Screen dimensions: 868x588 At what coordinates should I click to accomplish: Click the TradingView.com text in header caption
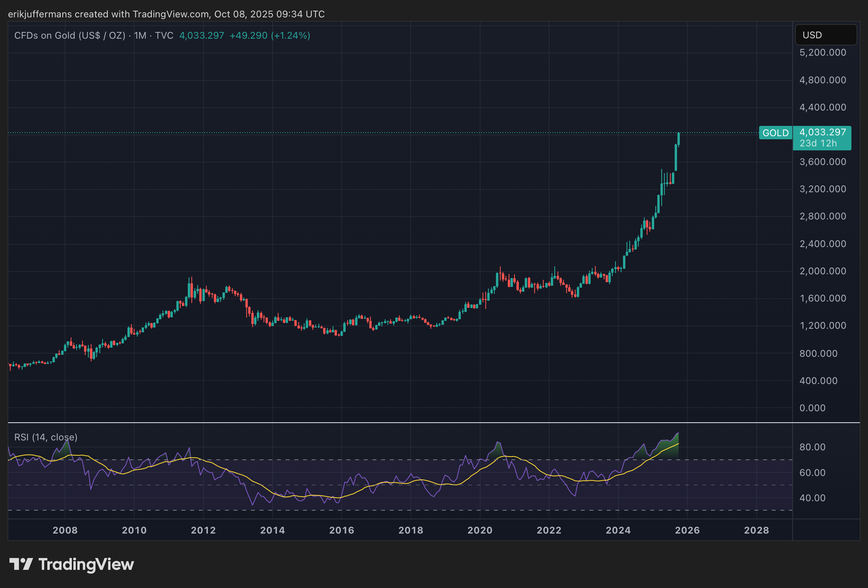click(170, 14)
